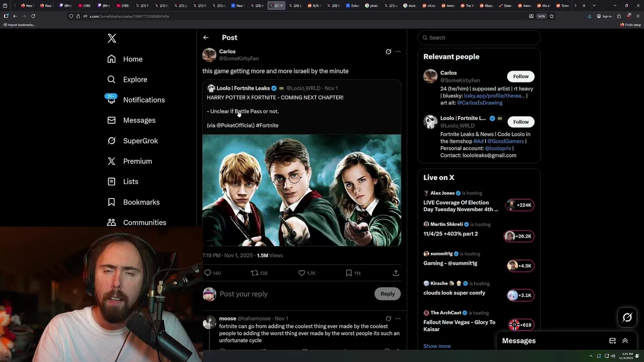Open quoted Loolo | Fortnite Leaks author

[x=243, y=88]
